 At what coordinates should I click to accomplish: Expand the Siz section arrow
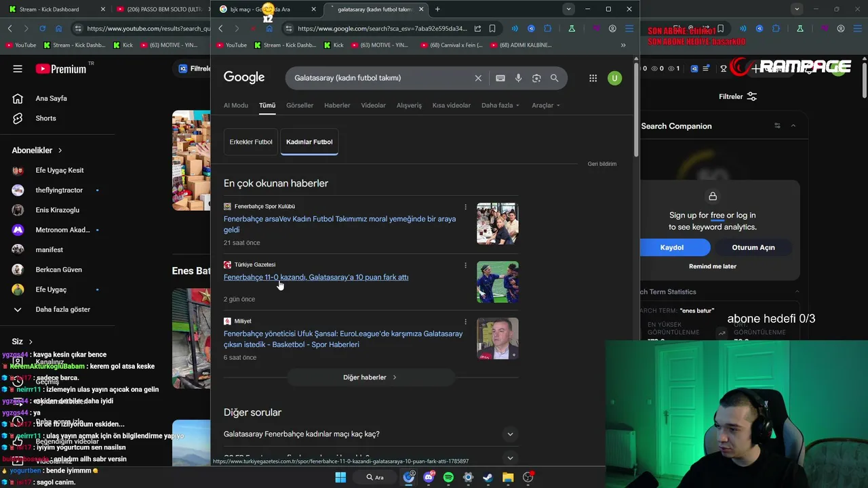point(31,342)
